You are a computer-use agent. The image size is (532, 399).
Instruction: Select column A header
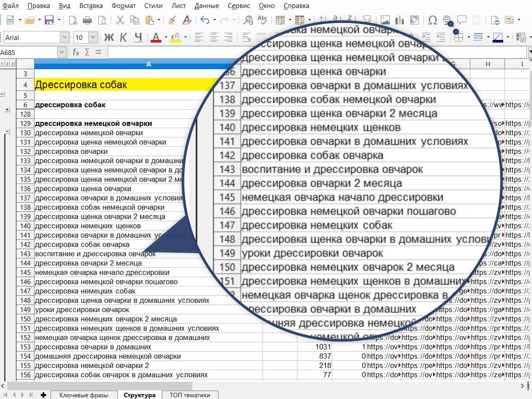pos(149,64)
